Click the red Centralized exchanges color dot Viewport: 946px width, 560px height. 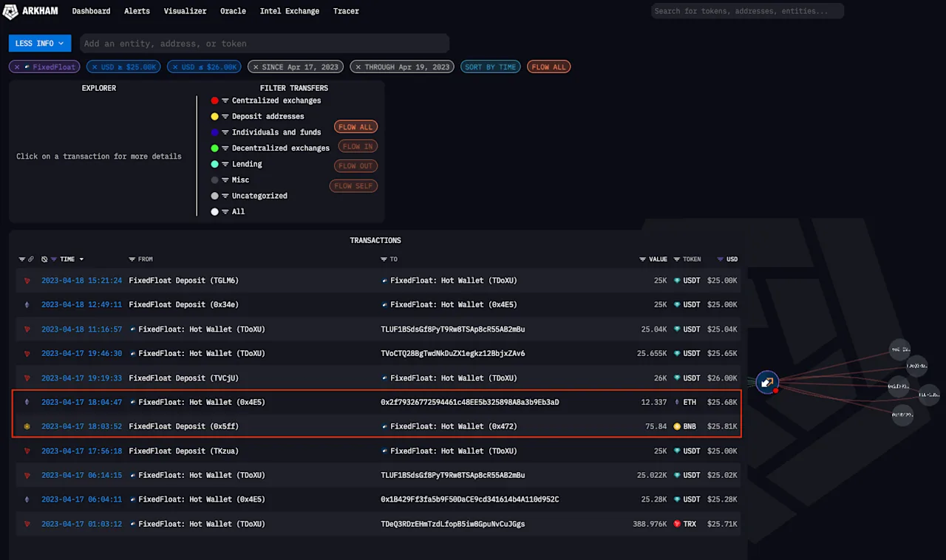point(214,100)
